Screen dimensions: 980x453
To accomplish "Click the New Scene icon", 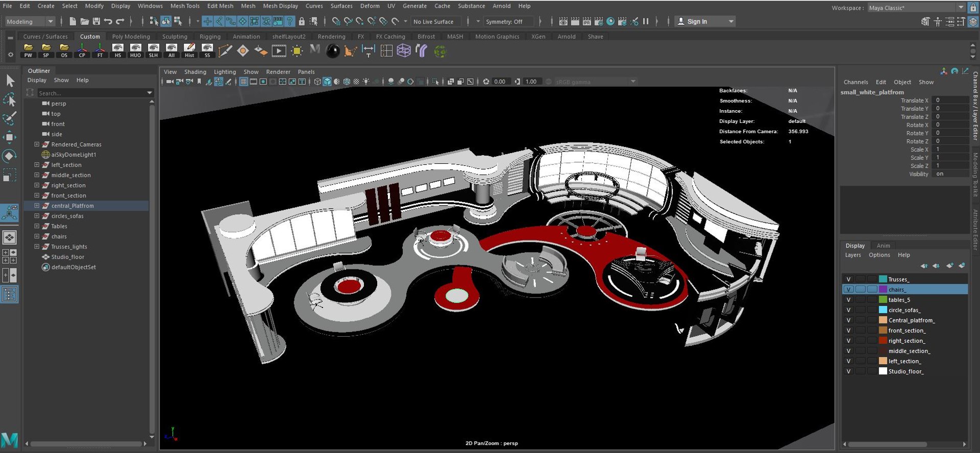I will [x=72, y=21].
